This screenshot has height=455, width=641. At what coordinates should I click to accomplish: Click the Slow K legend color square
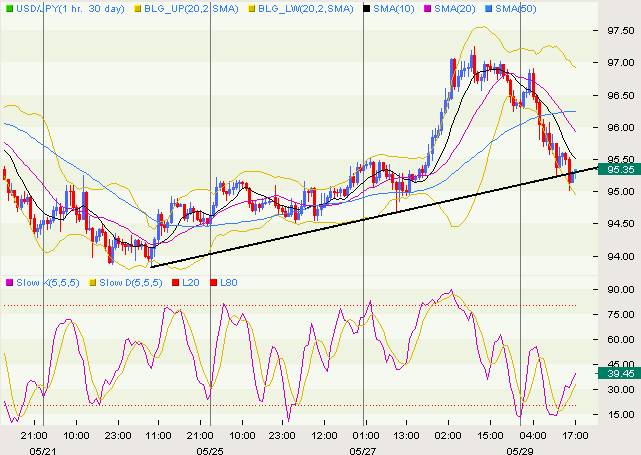pyautogui.click(x=9, y=282)
